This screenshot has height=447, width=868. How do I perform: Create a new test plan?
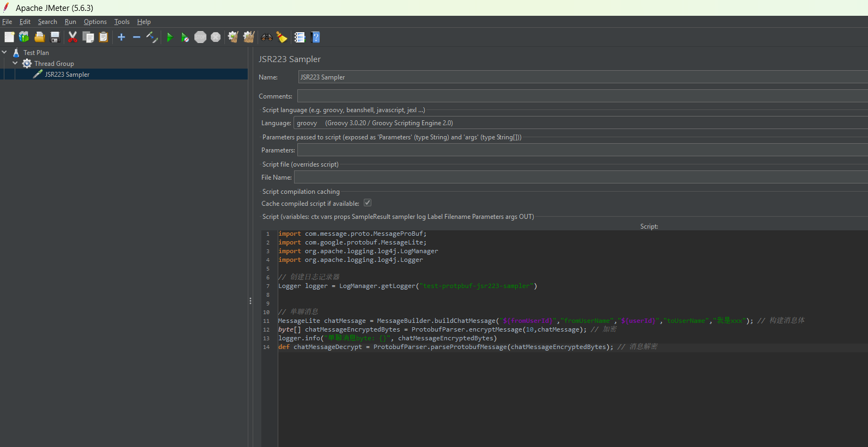pyautogui.click(x=9, y=37)
